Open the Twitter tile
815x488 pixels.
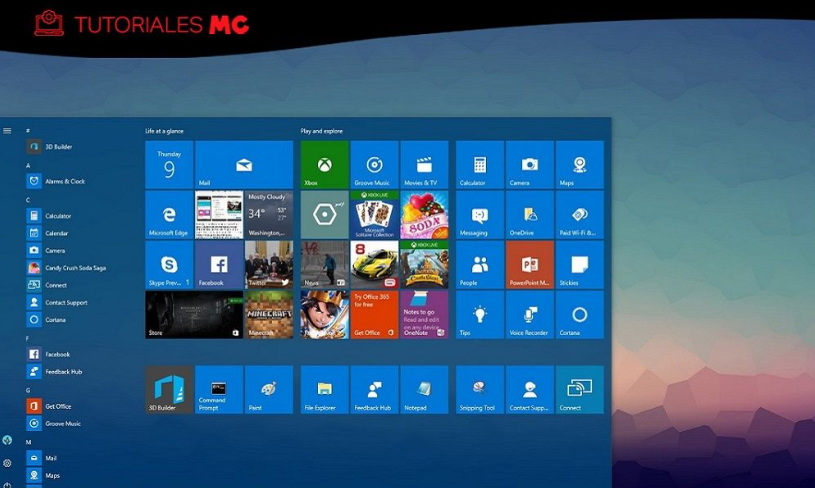tap(269, 265)
